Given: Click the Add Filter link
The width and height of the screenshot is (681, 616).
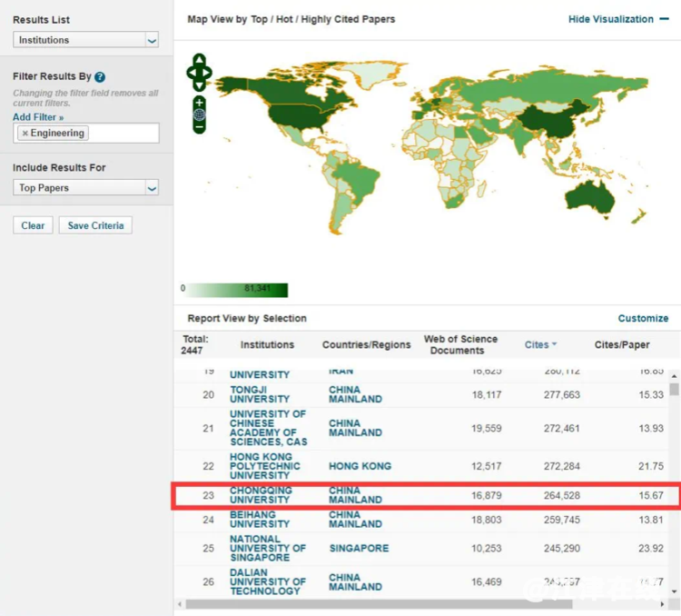Looking at the screenshot, I should click(38, 117).
